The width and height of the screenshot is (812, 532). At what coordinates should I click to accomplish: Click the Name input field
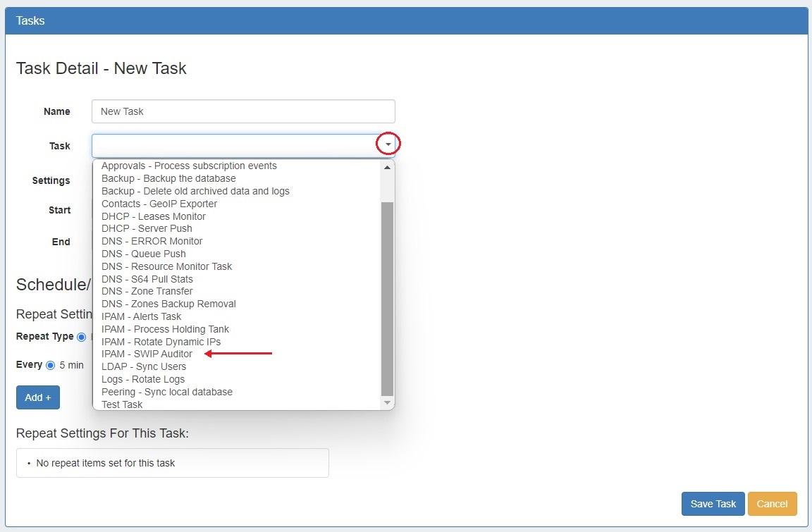[243, 111]
